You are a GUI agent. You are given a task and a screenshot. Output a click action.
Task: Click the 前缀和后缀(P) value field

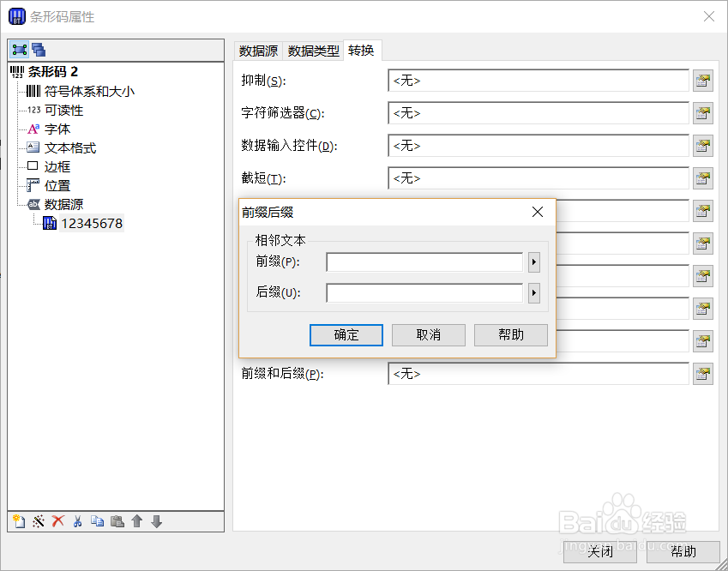coord(538,374)
